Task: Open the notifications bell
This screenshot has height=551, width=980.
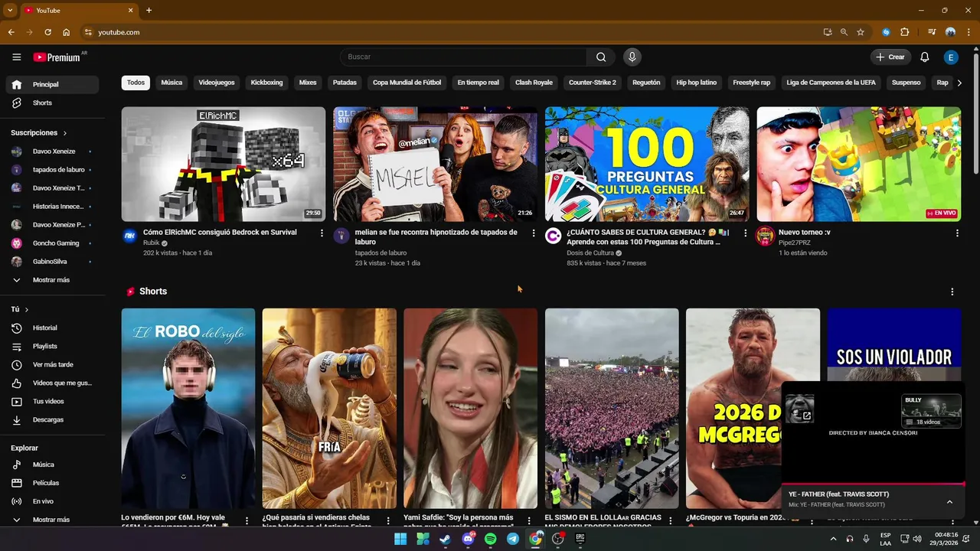Action: [924, 57]
